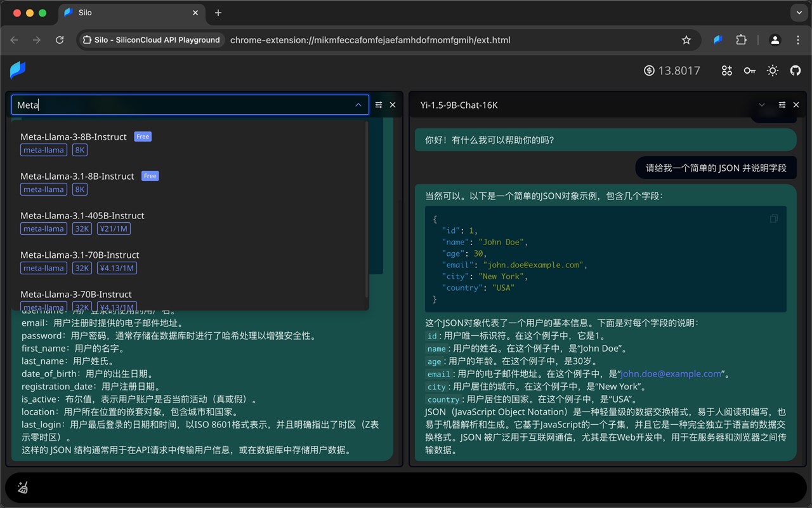
Task: Open tab search chevron at top right
Action: (x=798, y=13)
